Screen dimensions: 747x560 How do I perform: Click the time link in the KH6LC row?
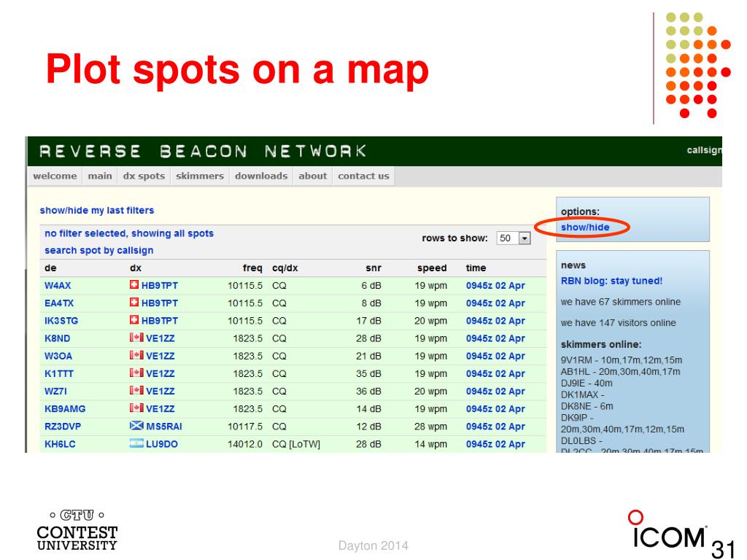(495, 444)
